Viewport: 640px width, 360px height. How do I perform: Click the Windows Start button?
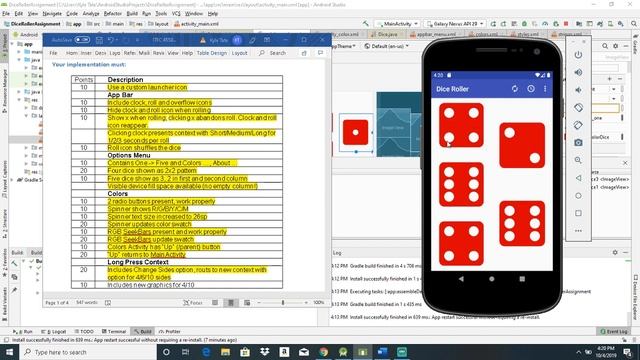(9, 352)
